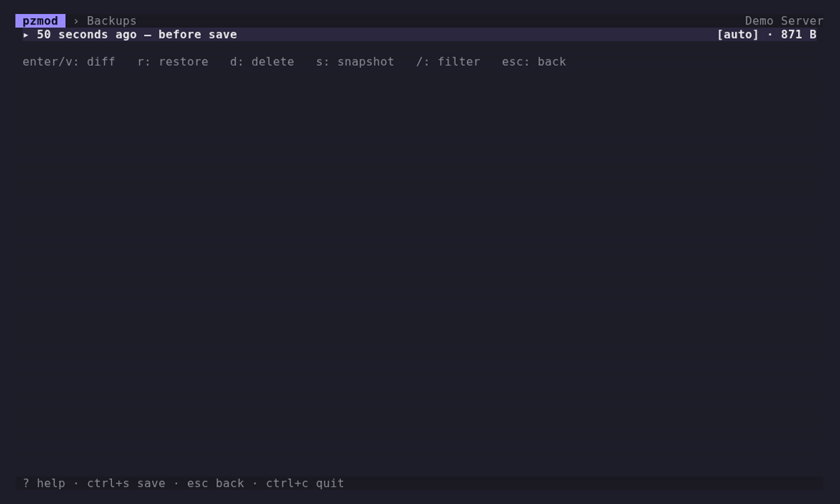Click the Demo Server name
Image resolution: width=840 pixels, height=504 pixels.
pos(784,21)
